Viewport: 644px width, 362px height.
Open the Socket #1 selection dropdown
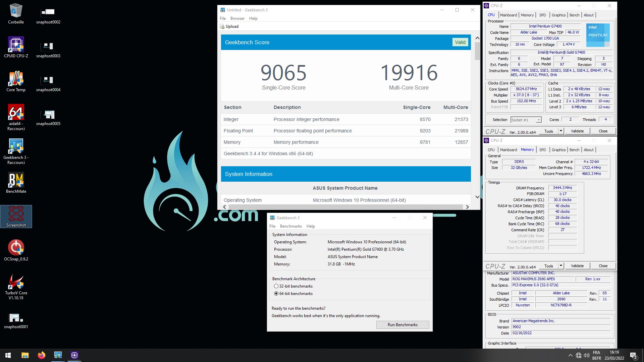(x=526, y=120)
